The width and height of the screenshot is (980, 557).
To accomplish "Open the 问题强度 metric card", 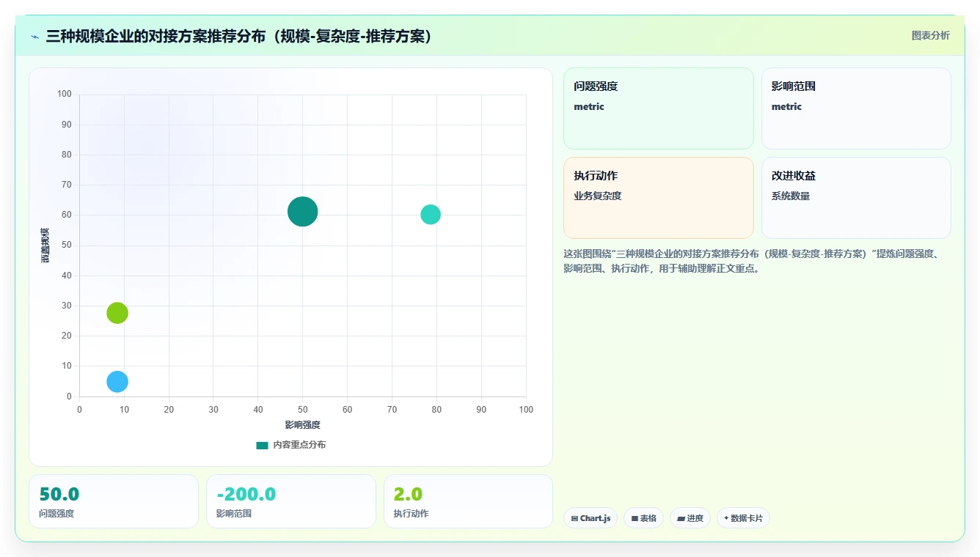I will pos(658,108).
